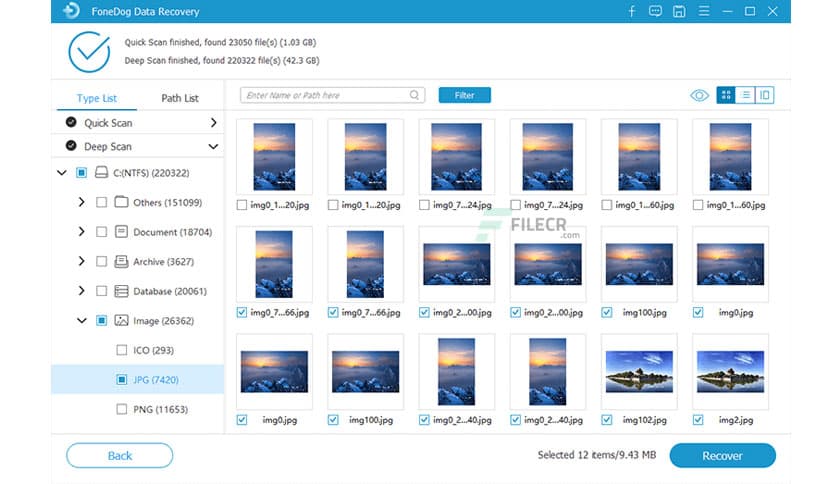Click the Recover button

click(722, 455)
